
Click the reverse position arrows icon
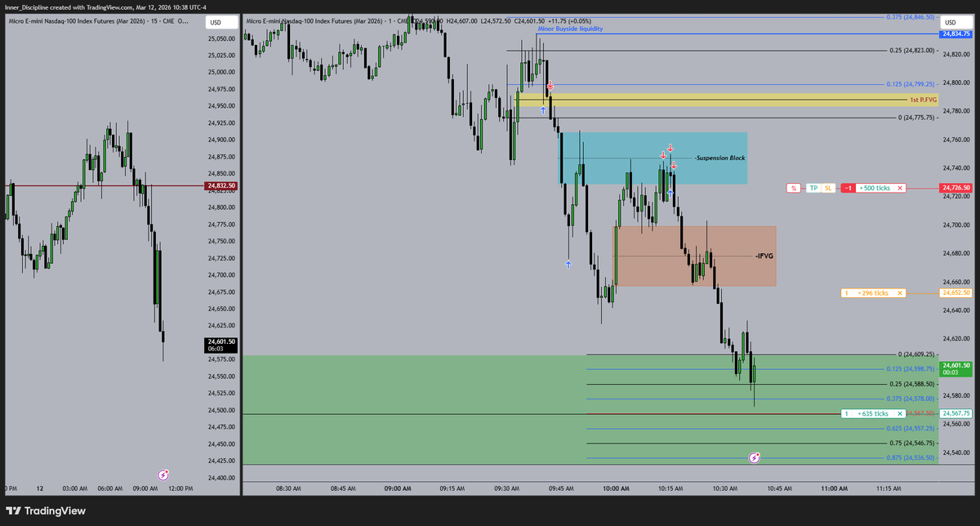tap(794, 188)
